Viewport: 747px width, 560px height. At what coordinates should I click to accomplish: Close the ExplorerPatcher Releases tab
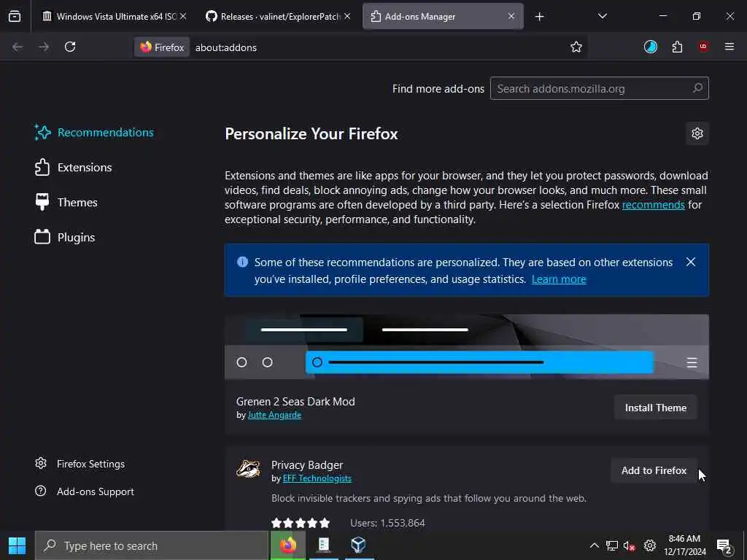(x=347, y=16)
